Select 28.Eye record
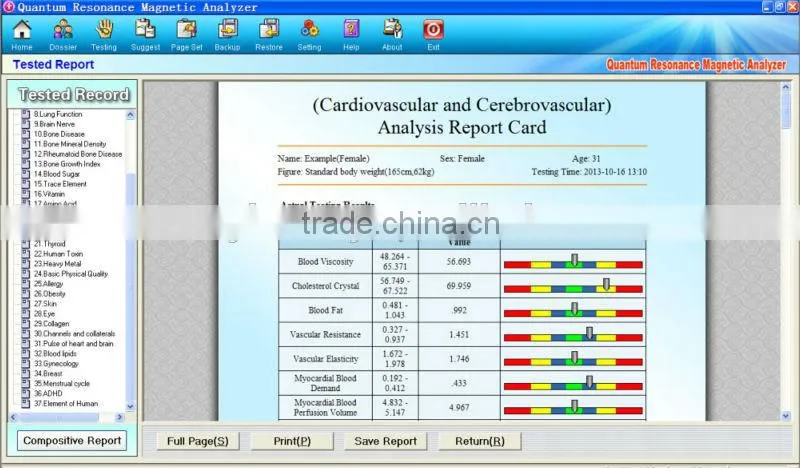 [x=44, y=314]
